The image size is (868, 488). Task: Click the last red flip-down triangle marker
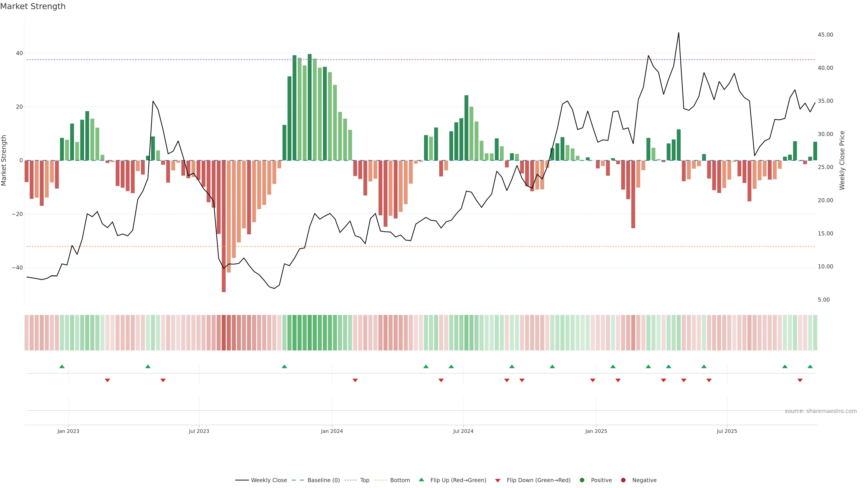coord(800,380)
